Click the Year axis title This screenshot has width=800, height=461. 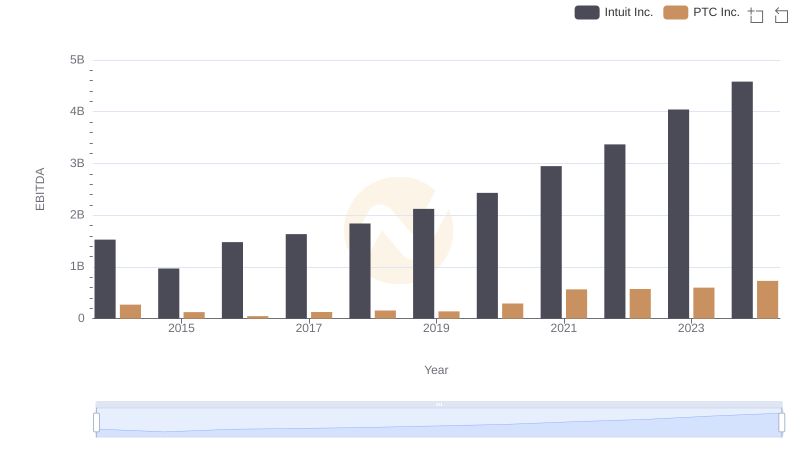pyautogui.click(x=436, y=370)
